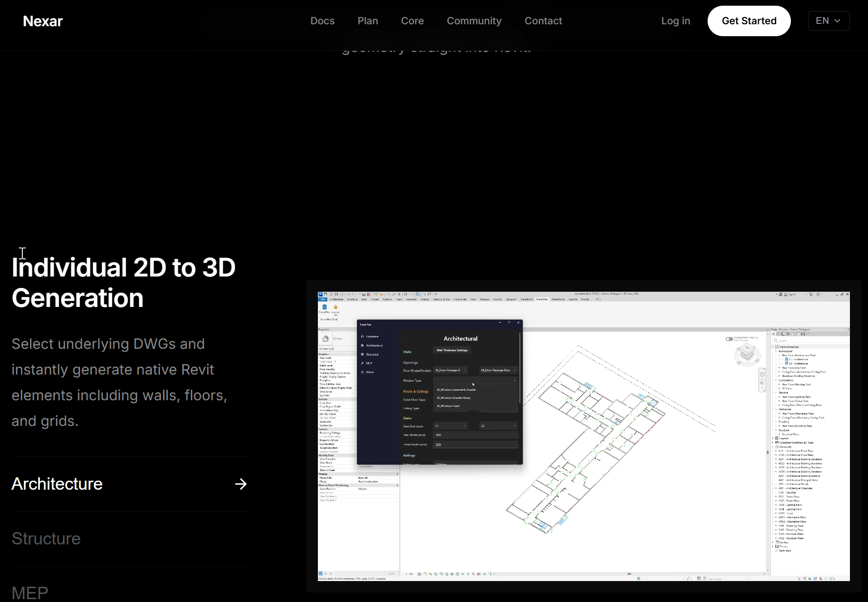Open the EN language dropdown
868x602 pixels.
829,21
